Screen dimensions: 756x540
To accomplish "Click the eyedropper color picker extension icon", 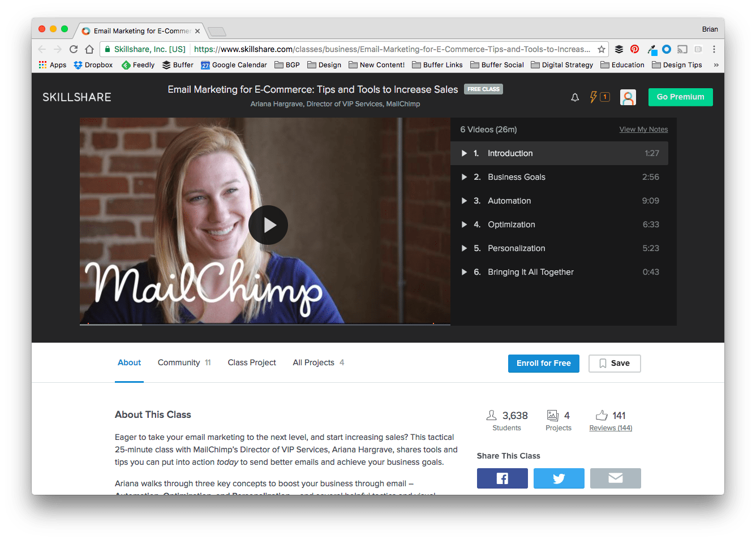I will click(651, 49).
